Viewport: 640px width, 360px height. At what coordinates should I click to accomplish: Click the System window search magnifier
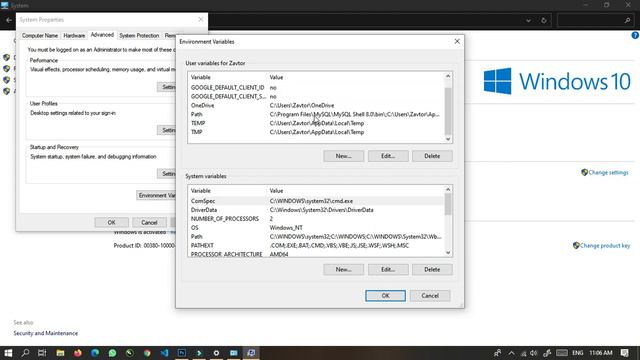click(x=627, y=20)
